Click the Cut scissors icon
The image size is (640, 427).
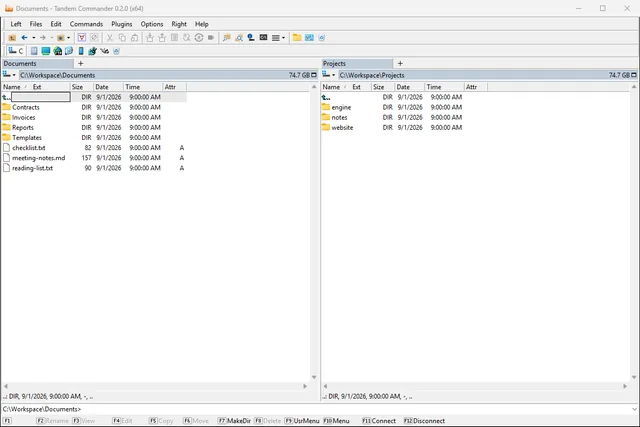coord(110,38)
